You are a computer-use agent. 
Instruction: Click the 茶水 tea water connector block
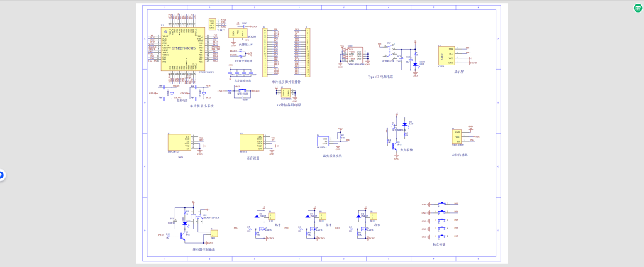322,215
